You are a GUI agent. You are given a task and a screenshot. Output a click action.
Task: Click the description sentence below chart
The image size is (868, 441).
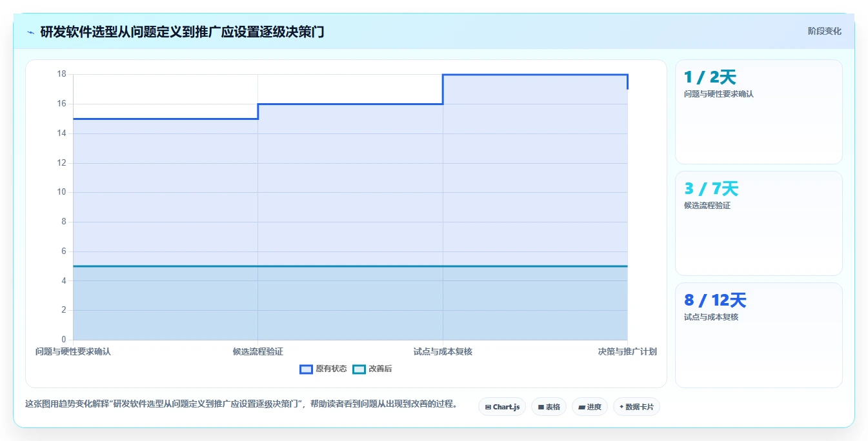[x=241, y=404]
